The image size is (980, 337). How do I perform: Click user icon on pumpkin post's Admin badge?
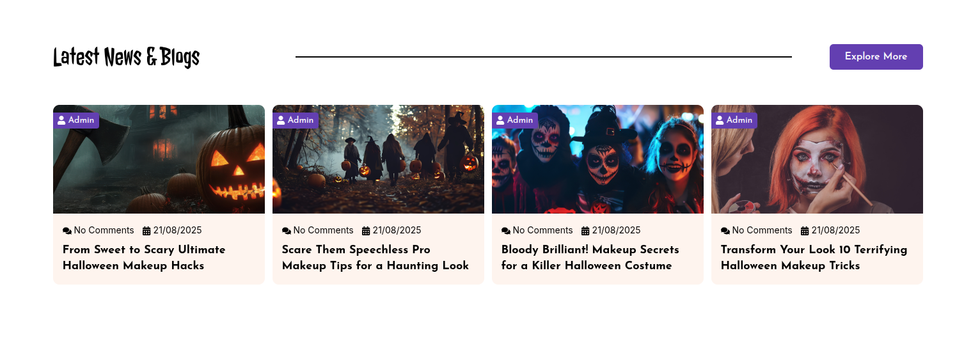pyautogui.click(x=61, y=120)
